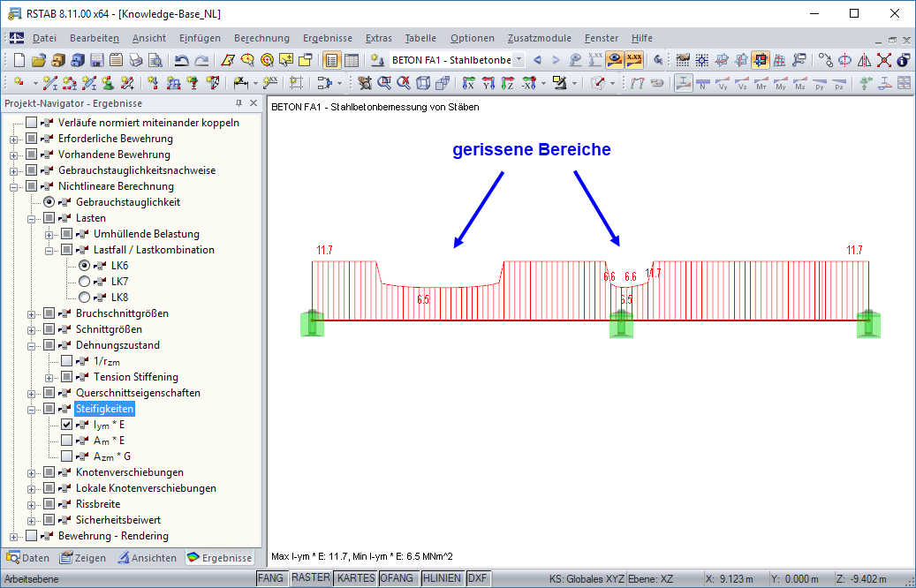Screen dimensions: 916x588
Task: Pin the Projekt-Navigator panel
Action: click(238, 102)
